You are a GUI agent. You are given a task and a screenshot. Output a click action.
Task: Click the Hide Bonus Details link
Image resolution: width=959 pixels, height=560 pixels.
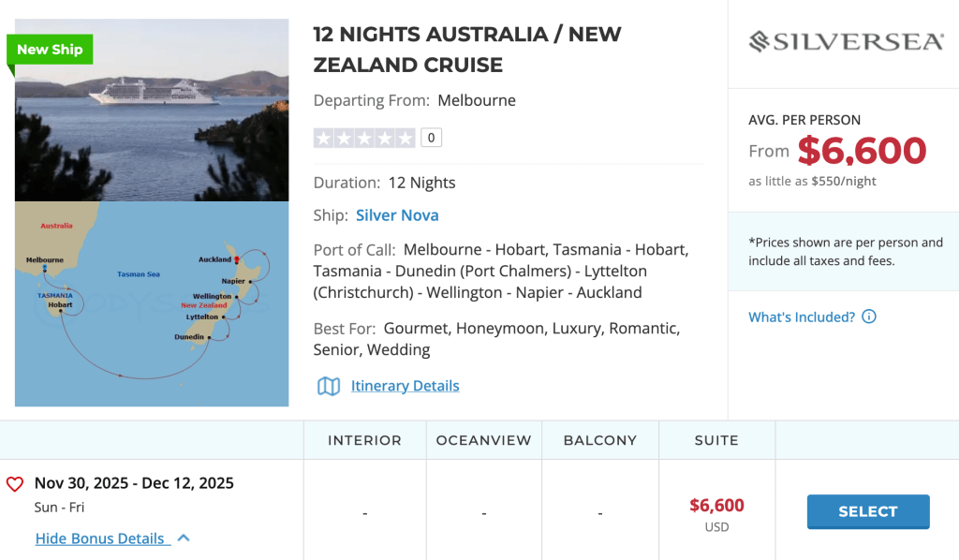(x=100, y=538)
